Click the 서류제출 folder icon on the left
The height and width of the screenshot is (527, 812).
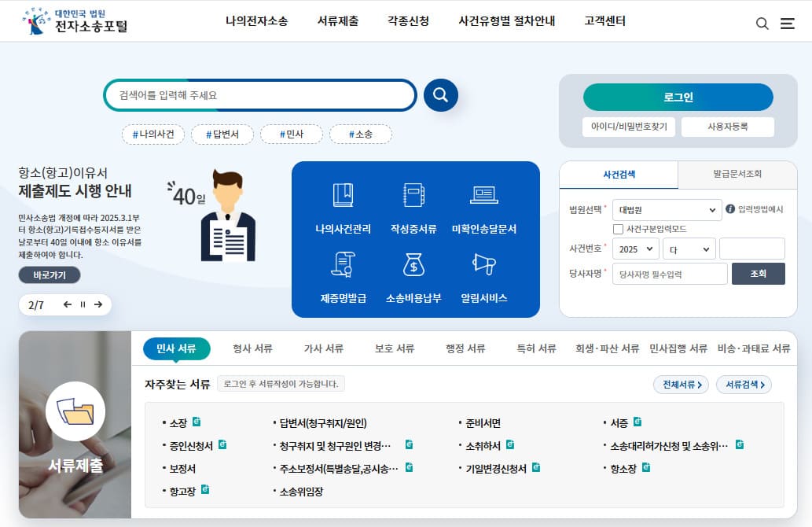(x=75, y=411)
